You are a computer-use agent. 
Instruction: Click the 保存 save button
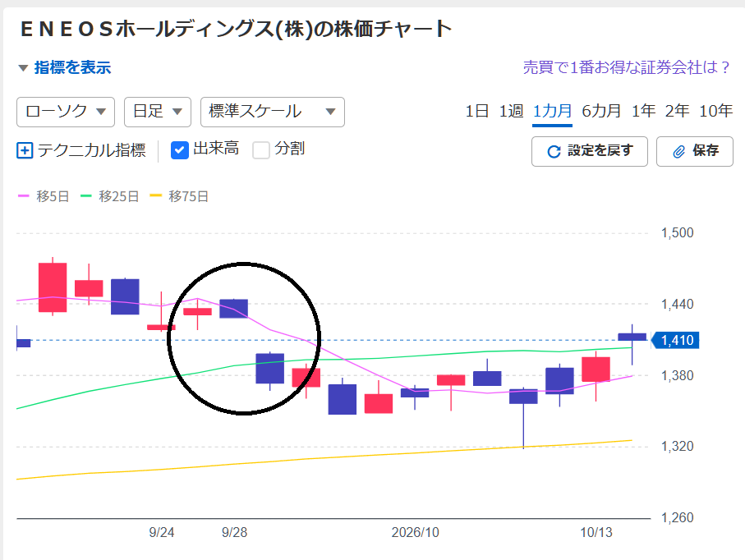(695, 152)
